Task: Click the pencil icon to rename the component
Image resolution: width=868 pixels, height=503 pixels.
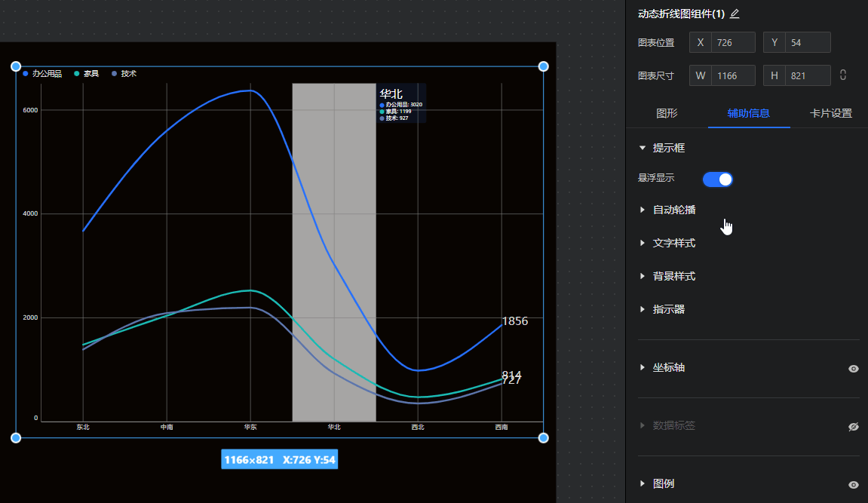Action: [735, 14]
